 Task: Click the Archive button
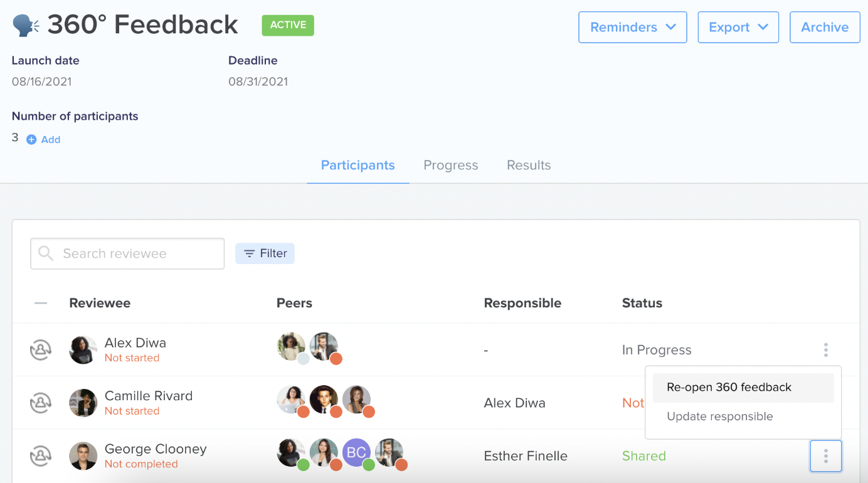pyautogui.click(x=825, y=27)
